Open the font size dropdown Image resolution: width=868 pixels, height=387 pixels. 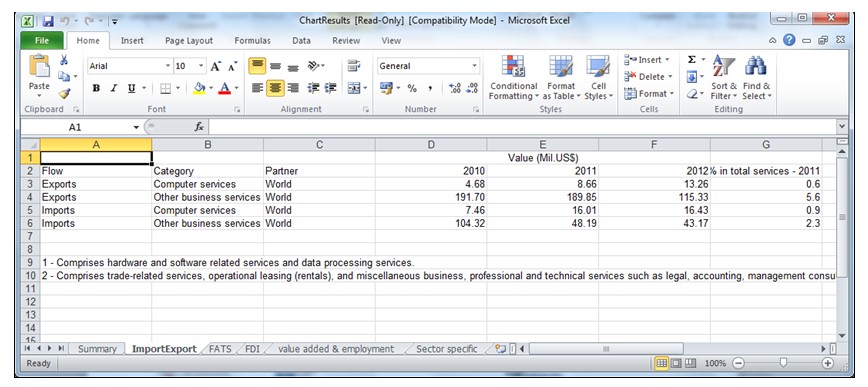pos(202,66)
